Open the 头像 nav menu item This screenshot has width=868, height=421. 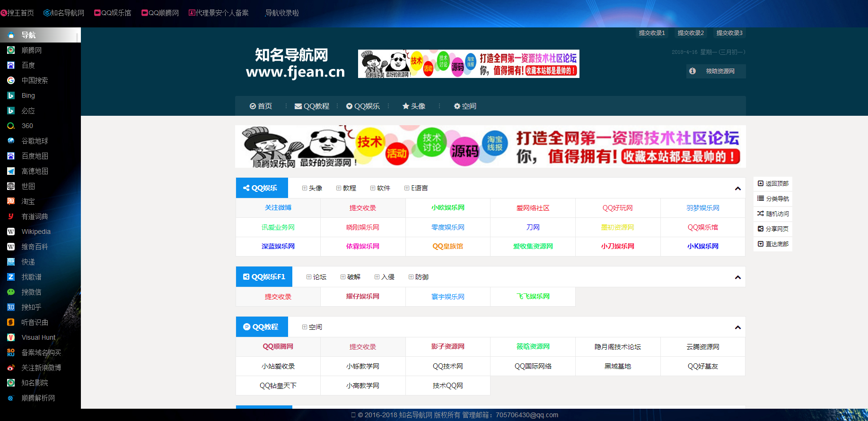(x=414, y=106)
